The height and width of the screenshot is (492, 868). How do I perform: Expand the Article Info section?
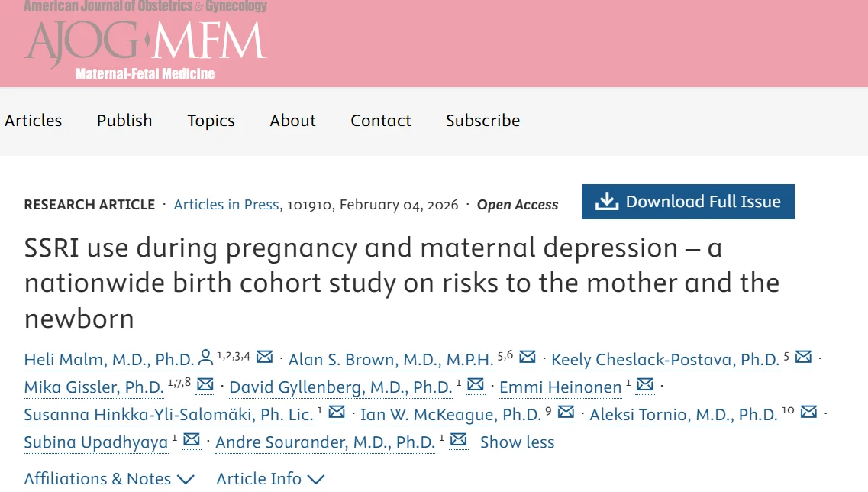270,479
